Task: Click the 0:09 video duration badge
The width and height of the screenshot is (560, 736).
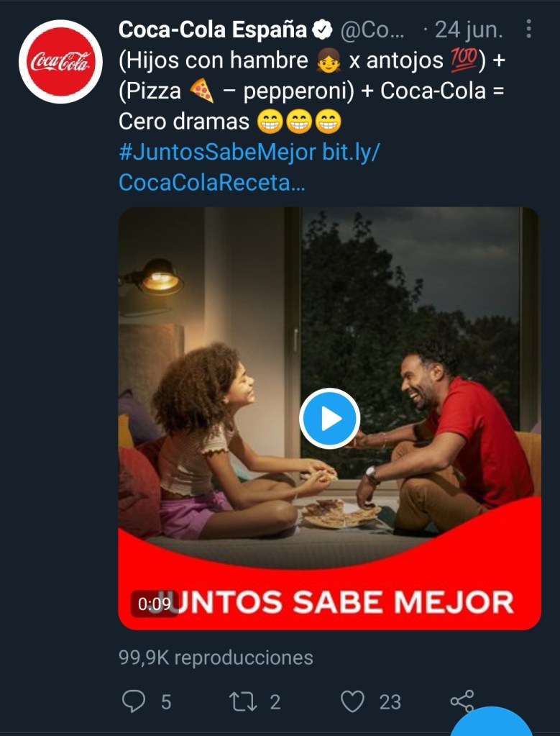Action: (x=155, y=604)
